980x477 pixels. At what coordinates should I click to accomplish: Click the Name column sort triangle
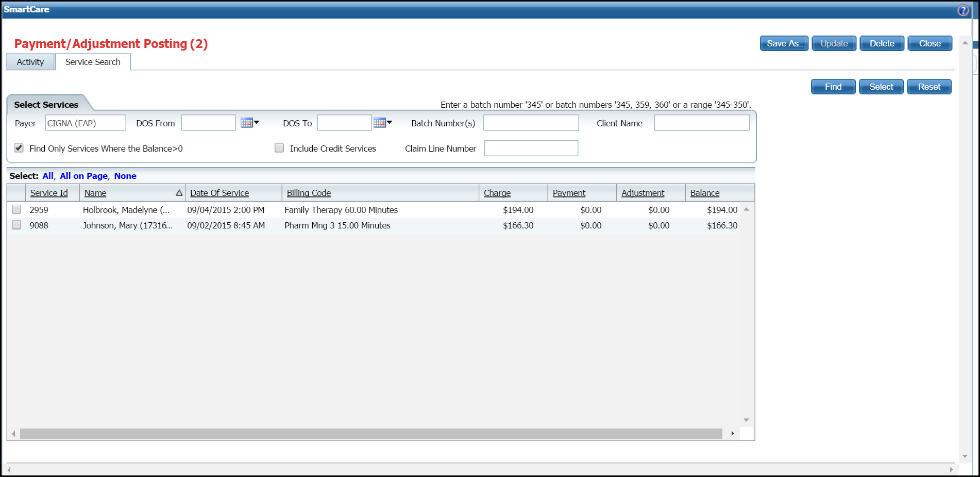tap(179, 193)
